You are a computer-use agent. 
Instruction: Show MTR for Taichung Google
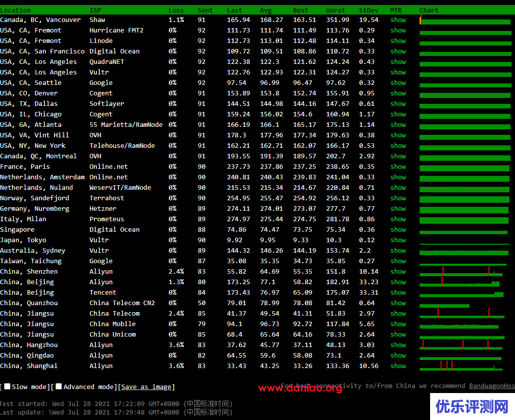[398, 261]
